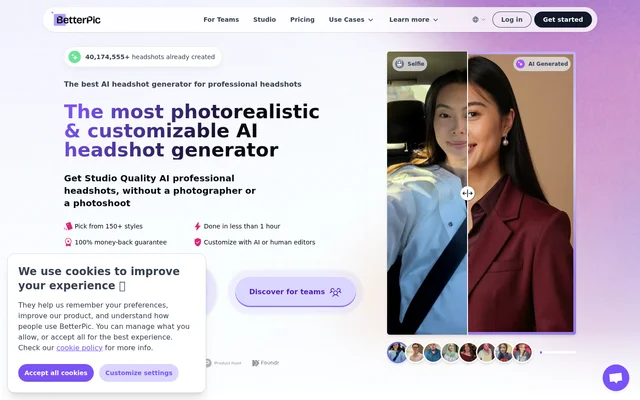This screenshot has height=400, width=640.
Task: Open the chat support bubble icon
Action: pyautogui.click(x=616, y=377)
